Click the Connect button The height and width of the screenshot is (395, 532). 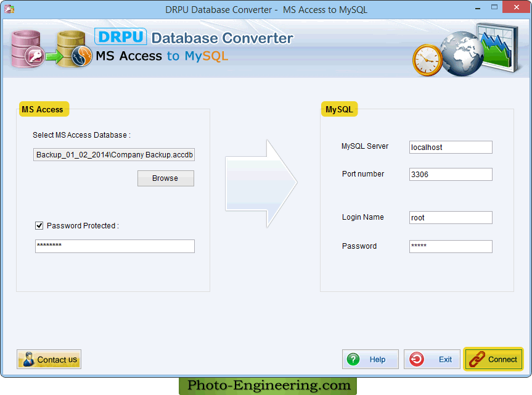coord(493,359)
